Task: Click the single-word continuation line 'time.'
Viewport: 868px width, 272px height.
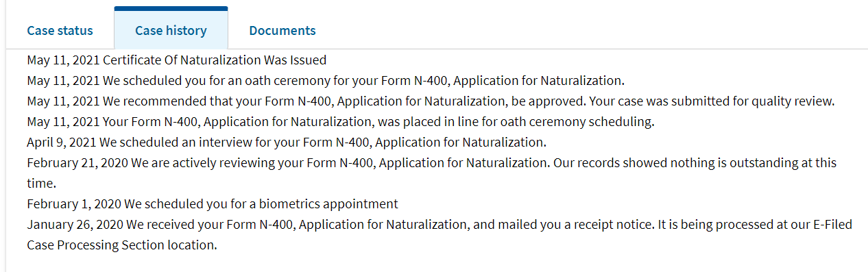Action: tap(41, 184)
